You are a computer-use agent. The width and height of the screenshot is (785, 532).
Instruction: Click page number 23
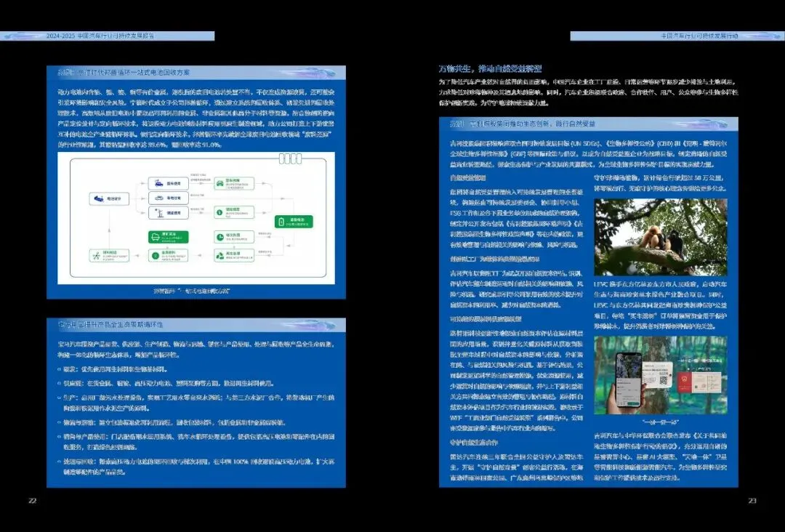(x=752, y=501)
